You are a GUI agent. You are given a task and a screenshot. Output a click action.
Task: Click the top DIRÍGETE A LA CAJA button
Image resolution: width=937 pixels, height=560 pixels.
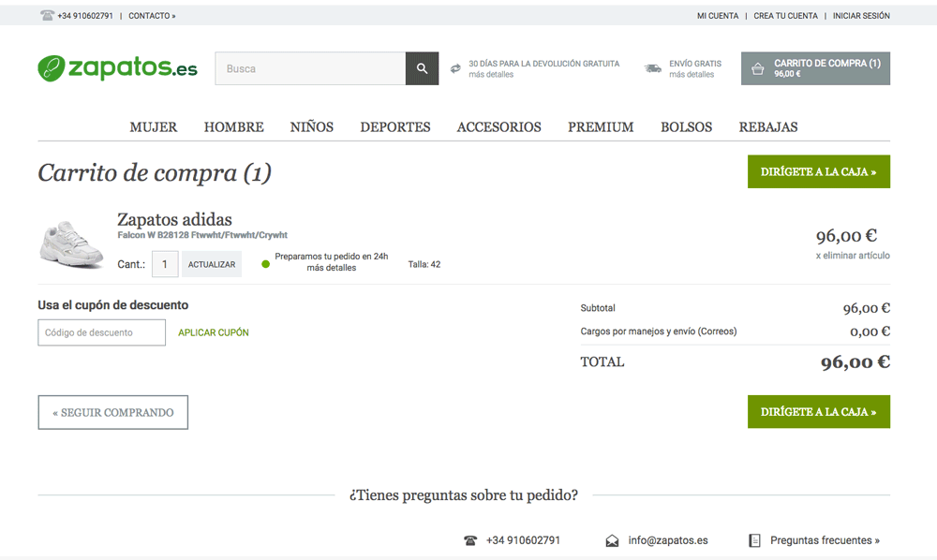coord(819,171)
